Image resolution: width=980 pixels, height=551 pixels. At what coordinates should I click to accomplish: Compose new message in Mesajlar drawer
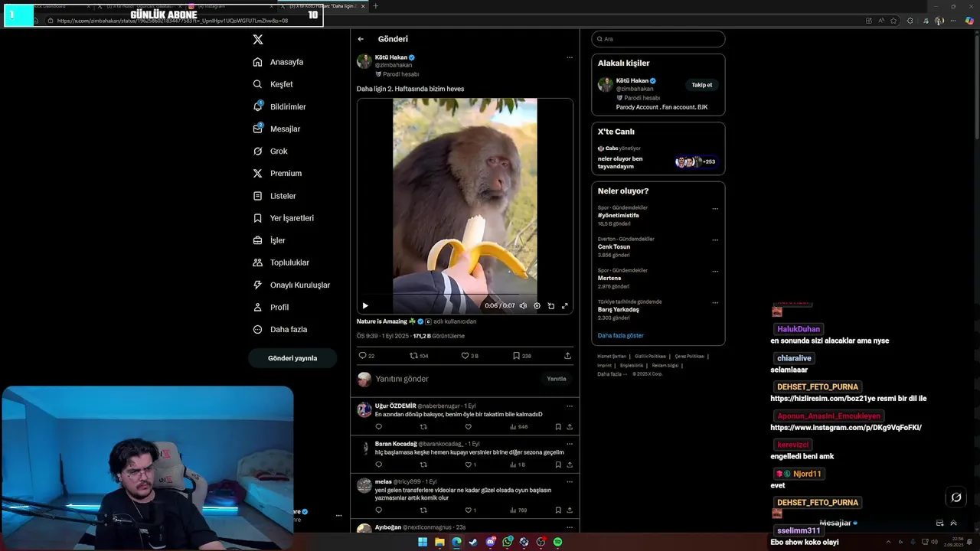click(939, 523)
